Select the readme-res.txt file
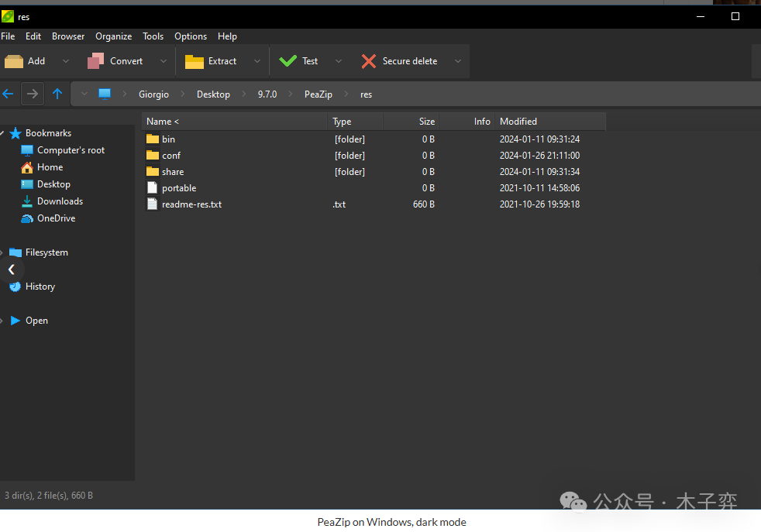 [191, 204]
